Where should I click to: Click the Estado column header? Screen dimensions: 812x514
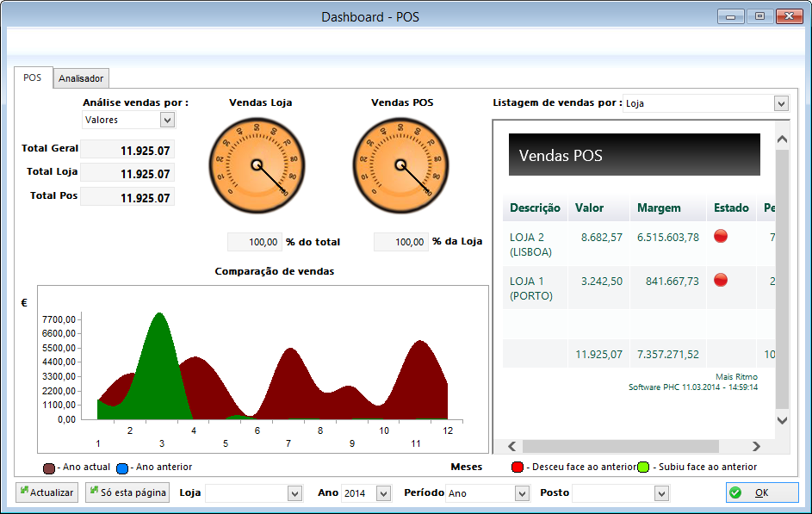coord(731,208)
